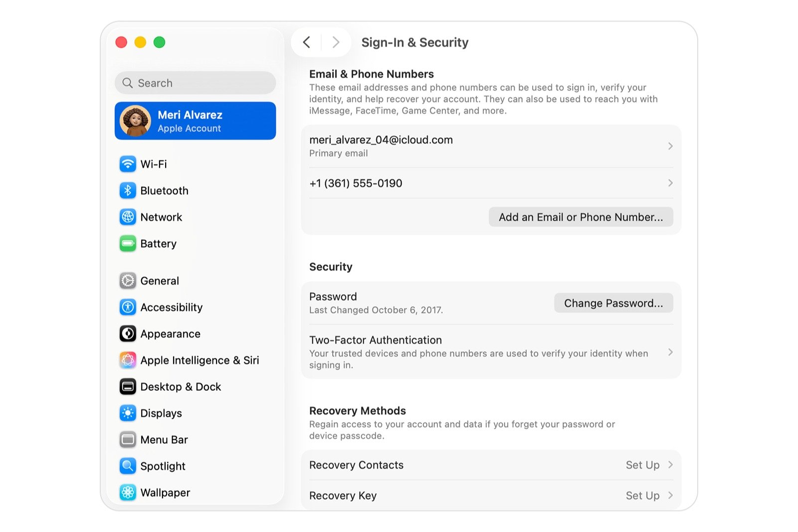
Task: Expand the primary email row chevron
Action: click(670, 146)
